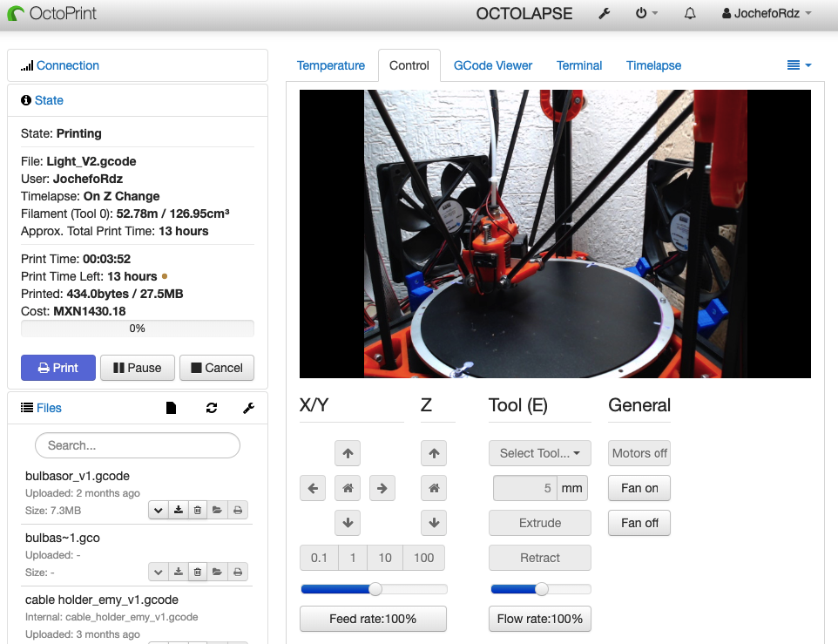Set jog distance to 0.1
838x644 pixels.
tap(319, 558)
